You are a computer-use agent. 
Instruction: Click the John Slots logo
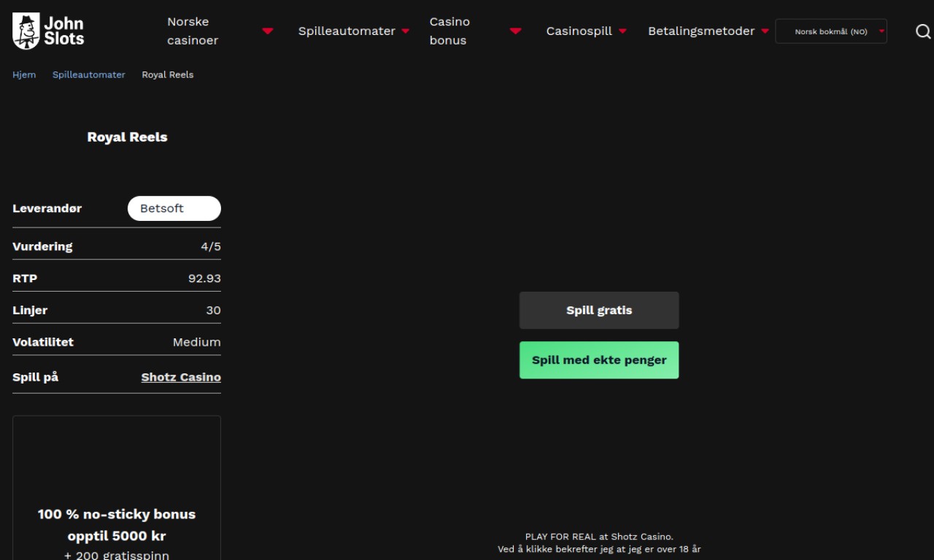48,31
